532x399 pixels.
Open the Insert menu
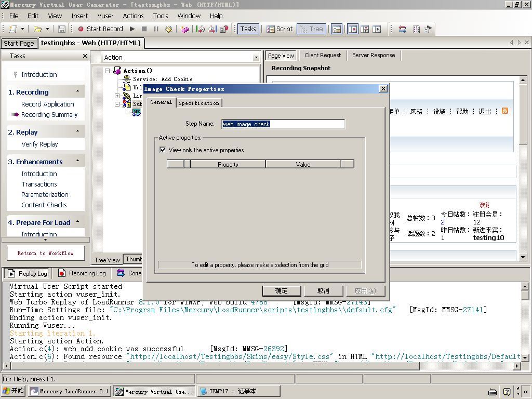coord(79,16)
